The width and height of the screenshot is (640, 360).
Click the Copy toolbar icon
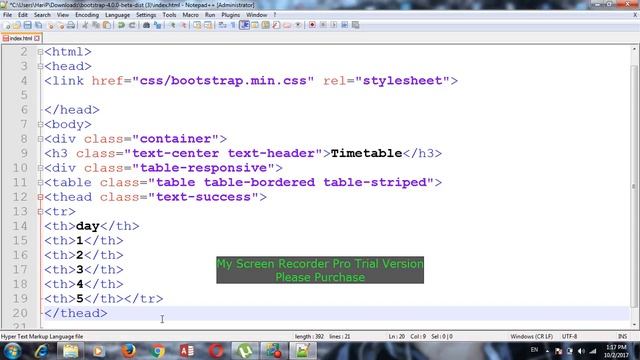point(96,25)
